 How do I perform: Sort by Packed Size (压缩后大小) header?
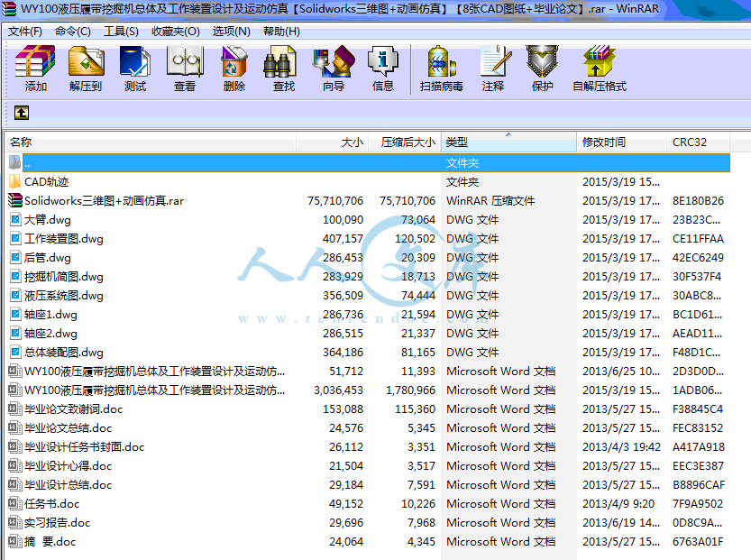(405, 142)
